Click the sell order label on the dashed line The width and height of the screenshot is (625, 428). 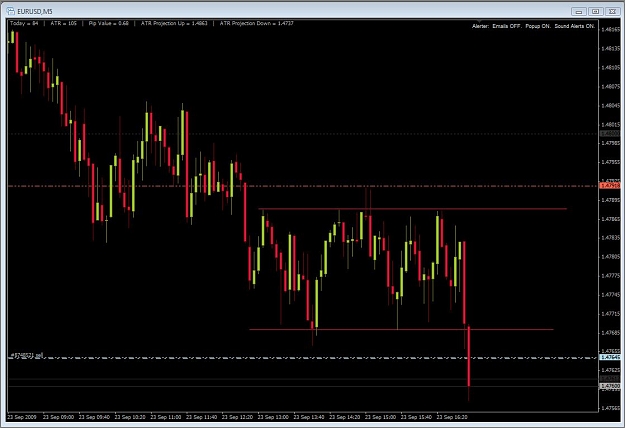coord(27,355)
